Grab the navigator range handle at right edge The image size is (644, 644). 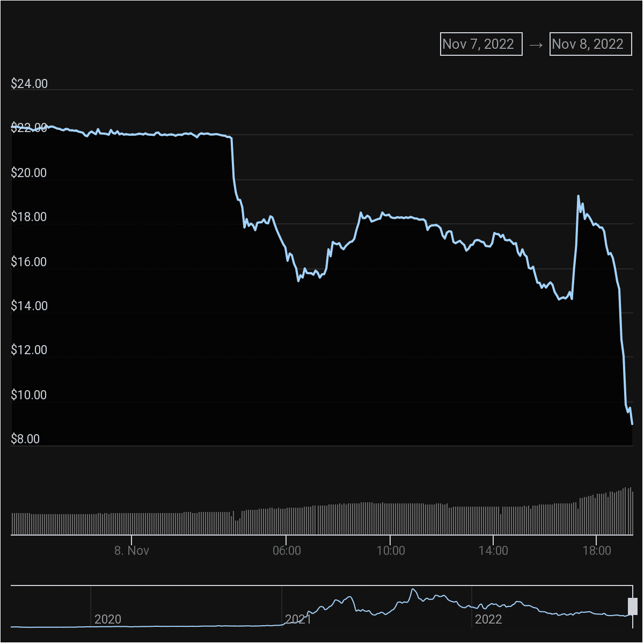click(x=632, y=606)
